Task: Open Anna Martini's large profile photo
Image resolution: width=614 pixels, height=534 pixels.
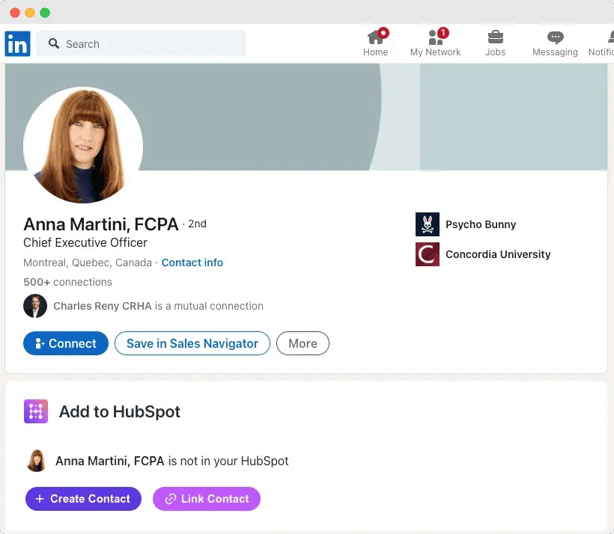Action: coord(82,145)
